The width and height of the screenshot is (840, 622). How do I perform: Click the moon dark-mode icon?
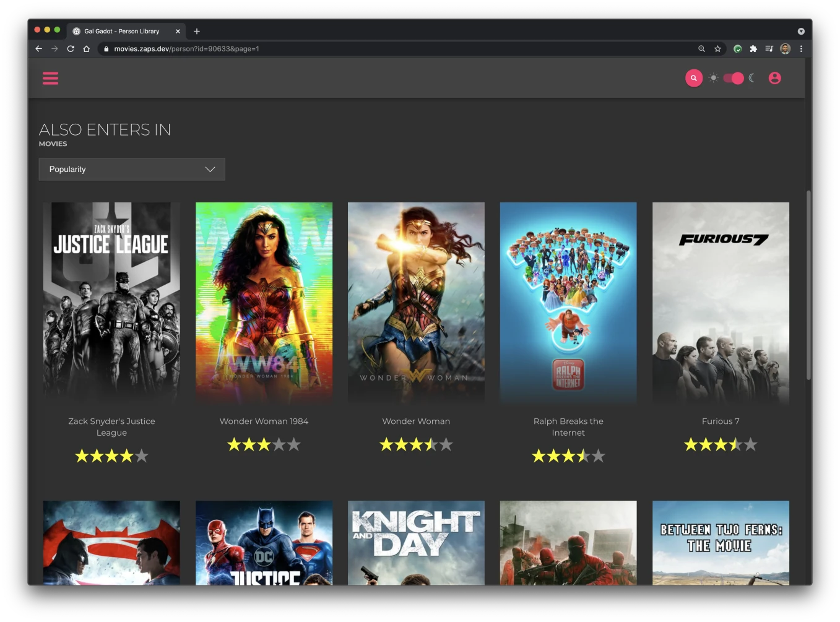[752, 78]
